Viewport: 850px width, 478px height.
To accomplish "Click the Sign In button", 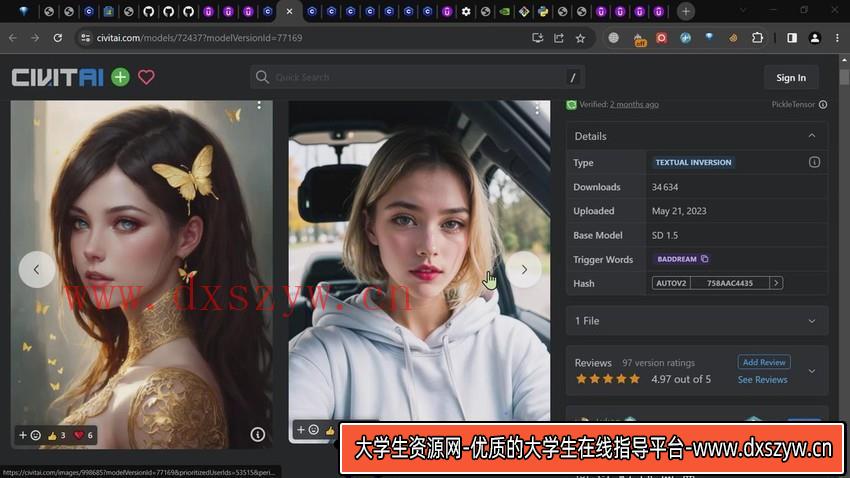I will [790, 77].
